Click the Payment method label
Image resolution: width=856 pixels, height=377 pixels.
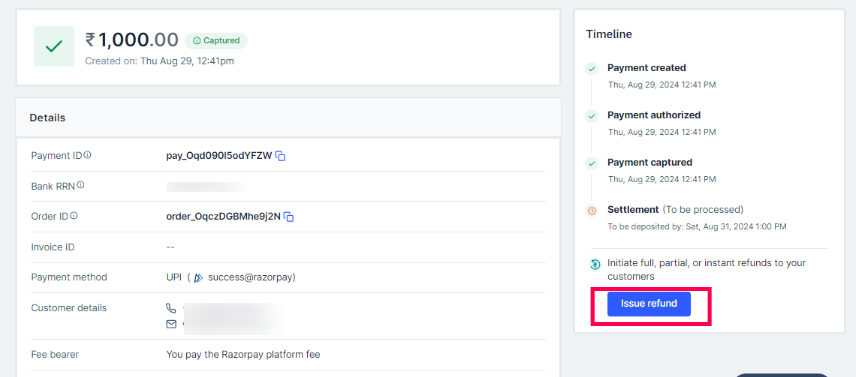click(69, 277)
